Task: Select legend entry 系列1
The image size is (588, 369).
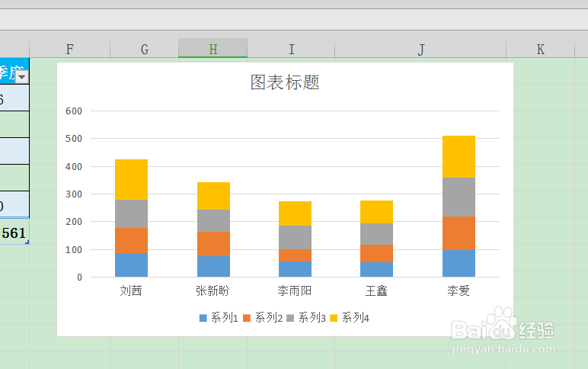Action: coord(219,318)
